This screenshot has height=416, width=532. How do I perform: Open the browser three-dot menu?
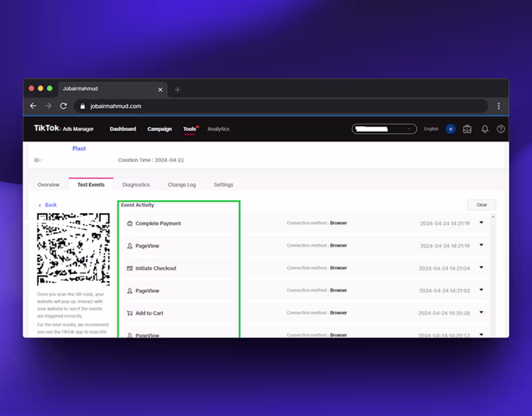point(499,106)
